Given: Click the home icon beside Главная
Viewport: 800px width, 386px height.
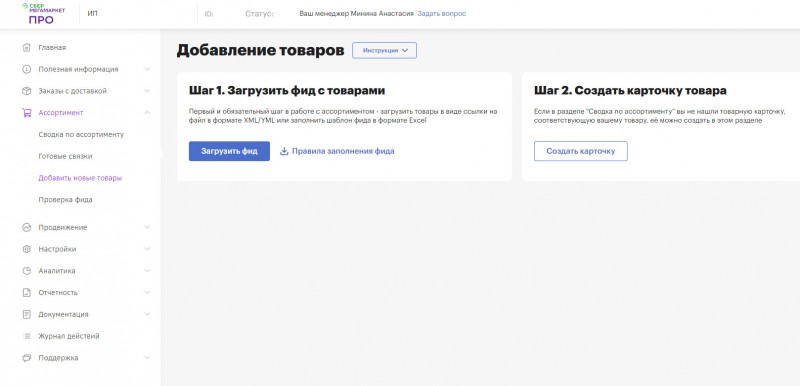Looking at the screenshot, I should pos(27,47).
